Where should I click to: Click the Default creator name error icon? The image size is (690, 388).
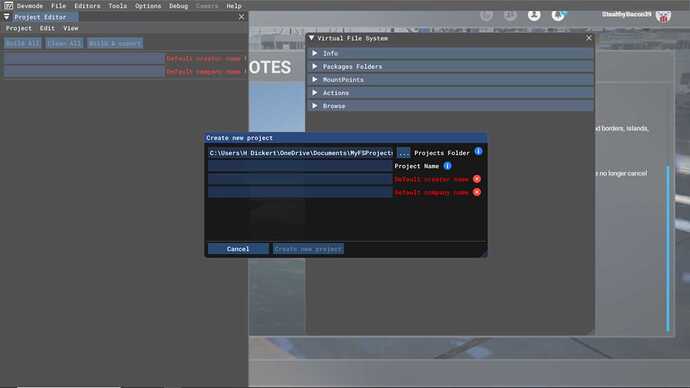(x=477, y=179)
